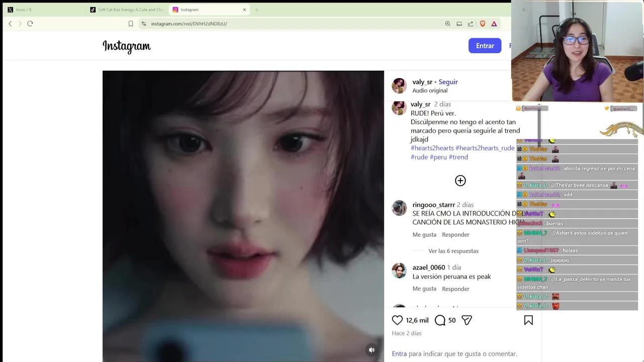Open valy_sr avatar beside the caption
The width and height of the screenshot is (644, 362).
tap(399, 108)
